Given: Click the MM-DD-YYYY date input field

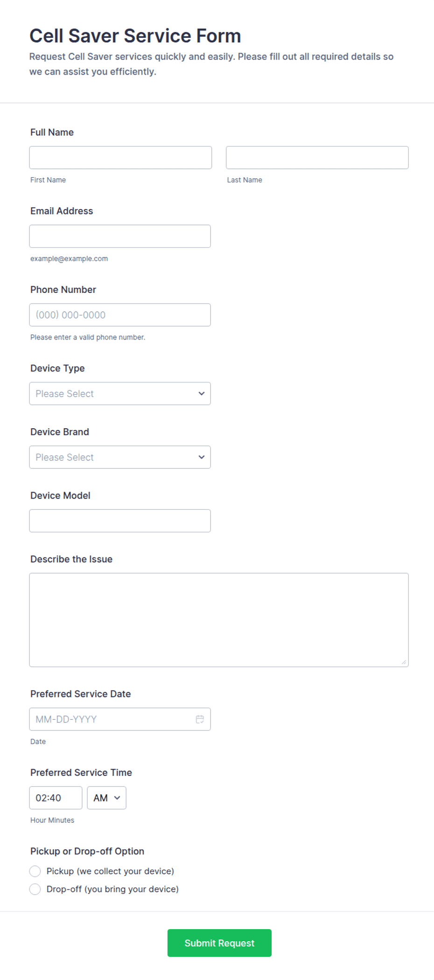Looking at the screenshot, I should click(x=120, y=719).
